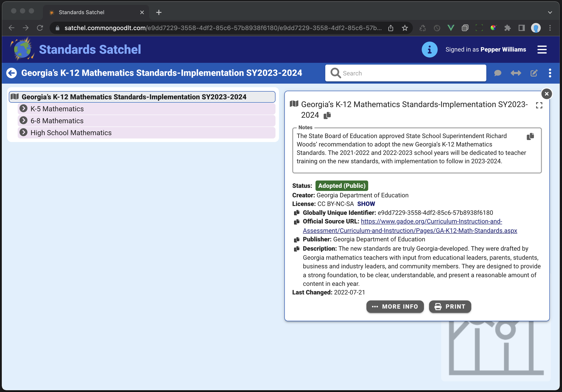The height and width of the screenshot is (392, 562).
Task: Click the expand-width arrows icon
Action: pyautogui.click(x=516, y=73)
